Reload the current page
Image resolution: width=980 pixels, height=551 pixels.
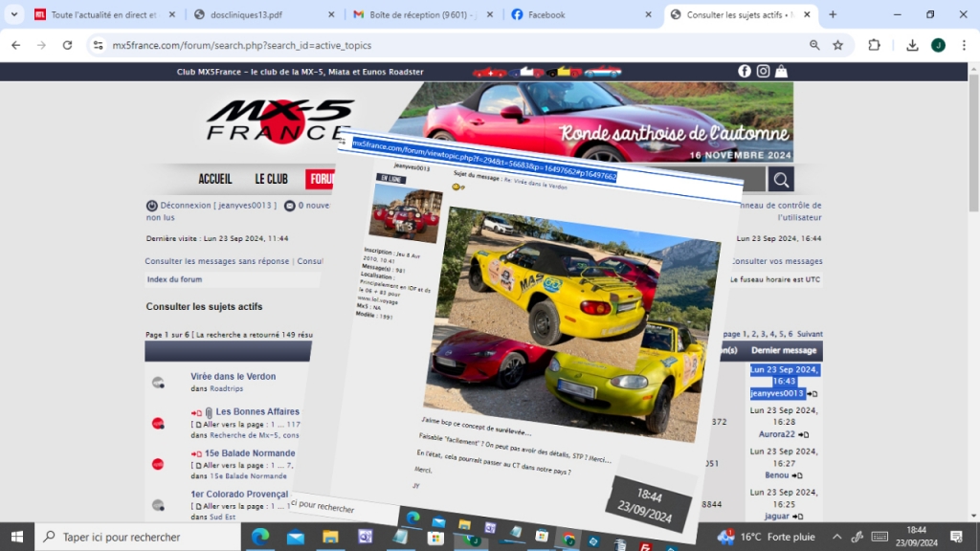[x=68, y=45]
